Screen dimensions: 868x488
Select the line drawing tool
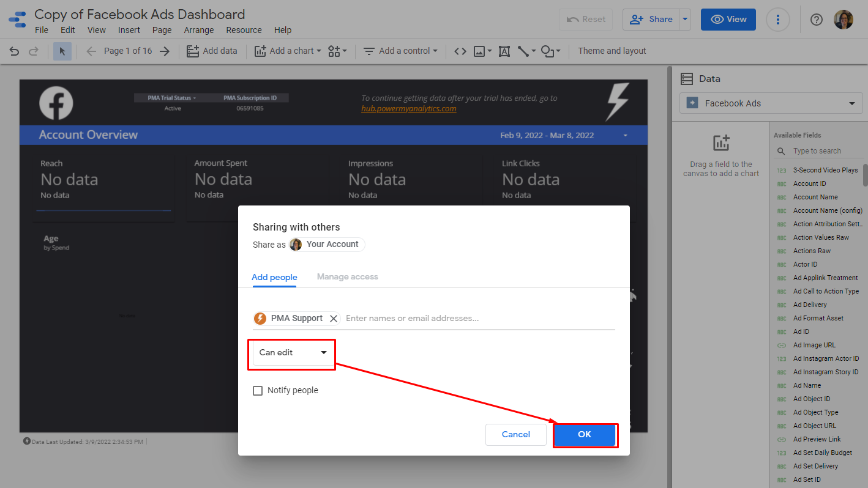(524, 51)
